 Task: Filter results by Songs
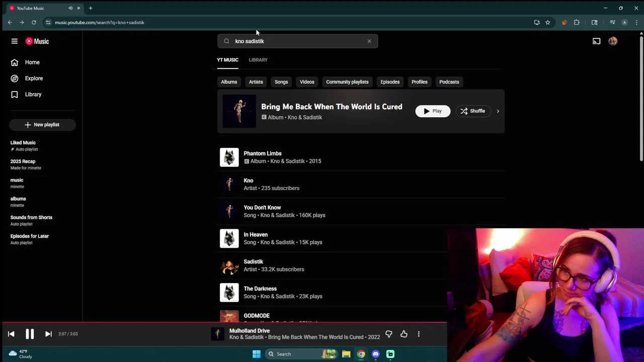[281, 82]
